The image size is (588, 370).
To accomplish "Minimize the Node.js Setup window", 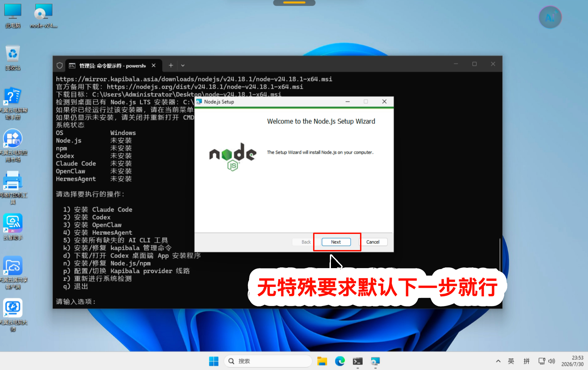I will [x=348, y=102].
